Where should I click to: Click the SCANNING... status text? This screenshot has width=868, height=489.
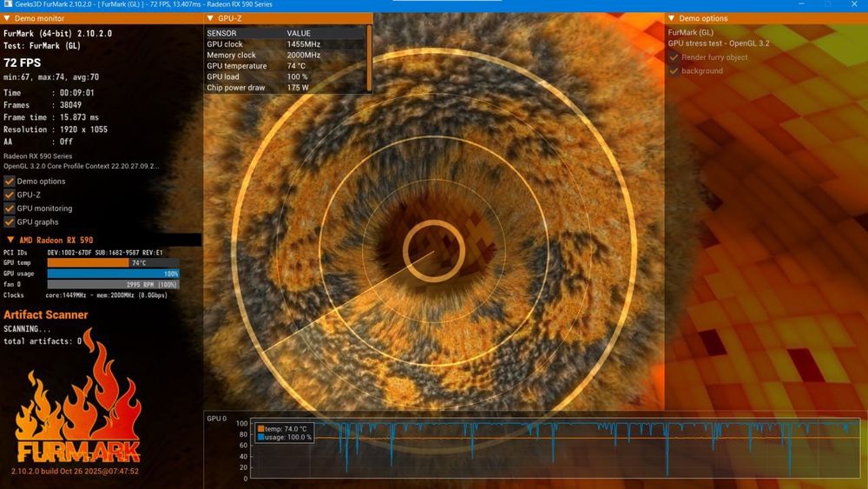[x=27, y=329]
